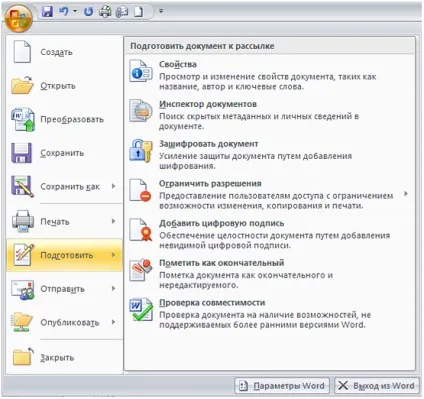Image resolution: width=424 pixels, height=399 pixels.
Task: Expand the Сохранить как submenu arrow
Action: [x=114, y=186]
